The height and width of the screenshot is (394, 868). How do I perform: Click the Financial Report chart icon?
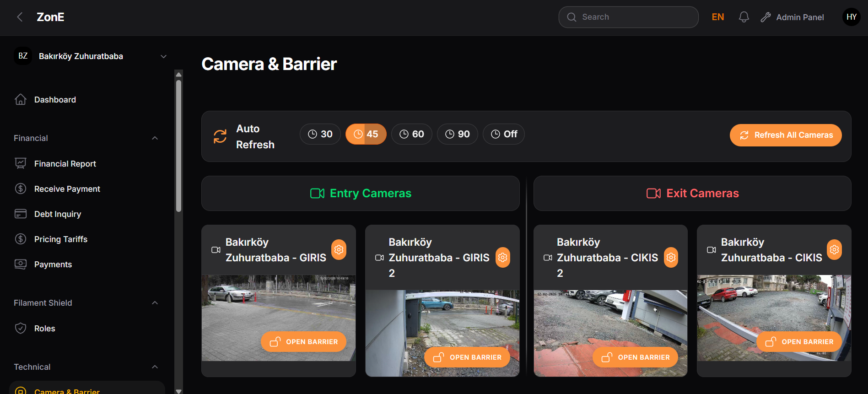click(21, 163)
